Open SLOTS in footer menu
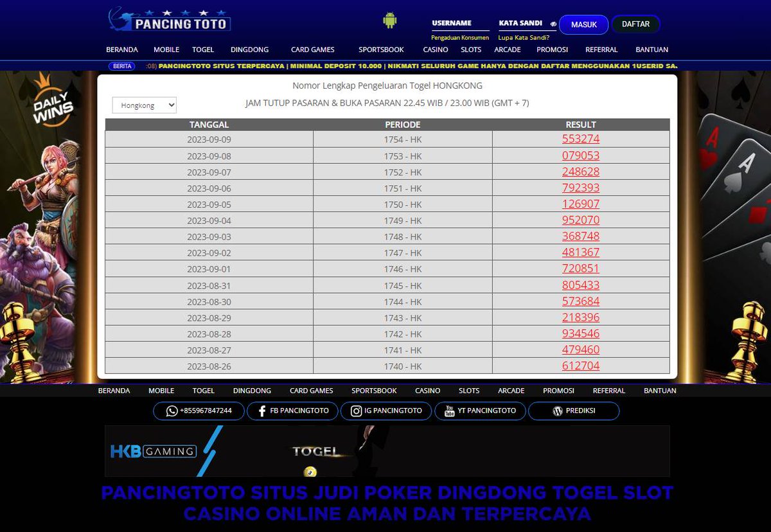Screen dimensions: 771x532 [x=469, y=391]
